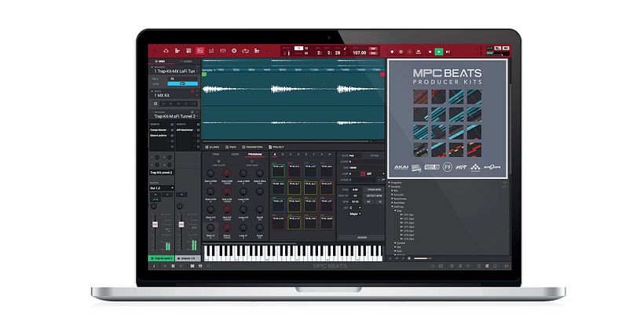Toggle the red loop lock icon
This screenshot has height=321, width=644.
363,173
